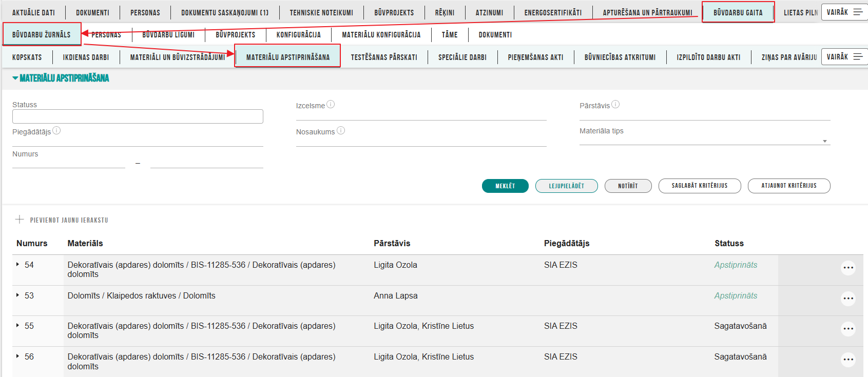The height and width of the screenshot is (377, 868).
Task: Click the Piegādātājs filter field
Action: [138, 141]
